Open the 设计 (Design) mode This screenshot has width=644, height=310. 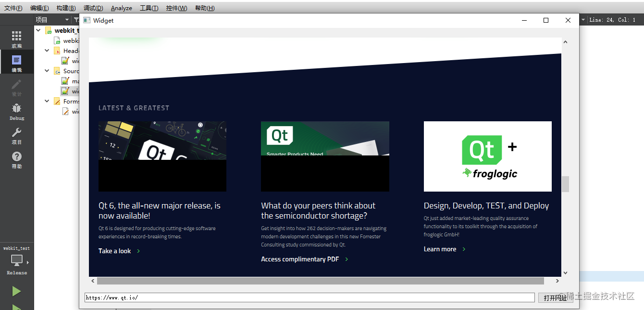click(17, 87)
